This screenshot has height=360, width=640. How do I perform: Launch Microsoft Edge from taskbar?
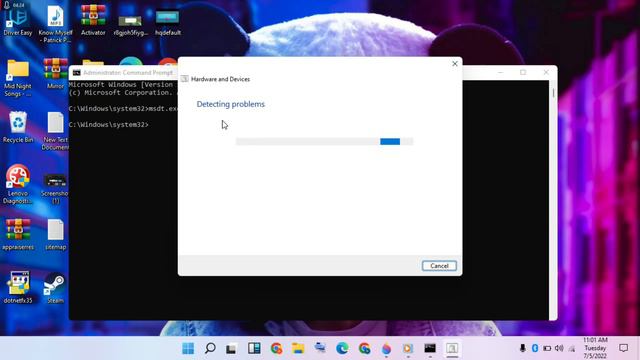[x=342, y=348]
